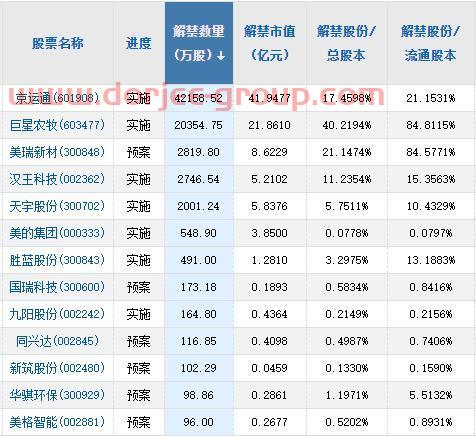476x436 pixels.
Task: Select quantity cell 102.29
Action: (198, 368)
